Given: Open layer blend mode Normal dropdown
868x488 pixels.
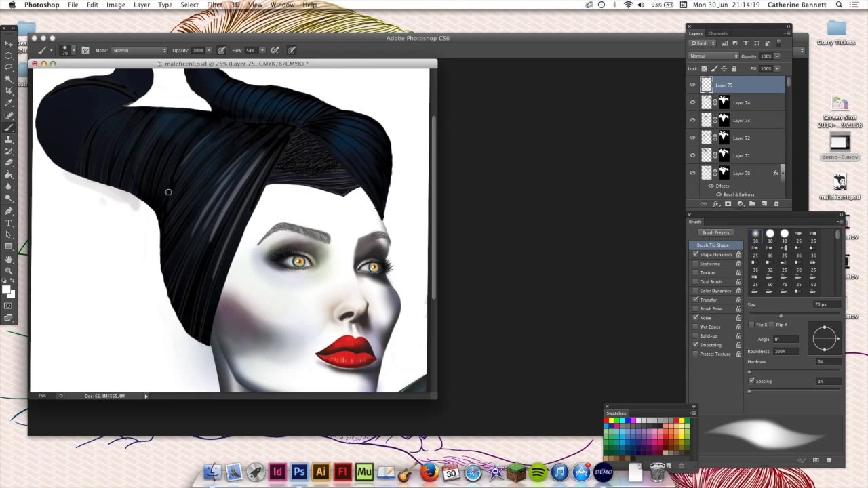Looking at the screenshot, I should click(713, 56).
